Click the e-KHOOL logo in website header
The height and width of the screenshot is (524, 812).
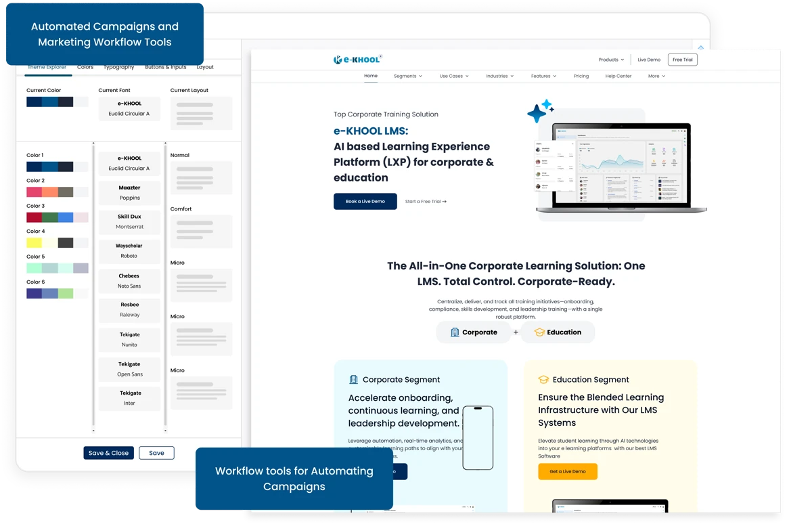357,60
